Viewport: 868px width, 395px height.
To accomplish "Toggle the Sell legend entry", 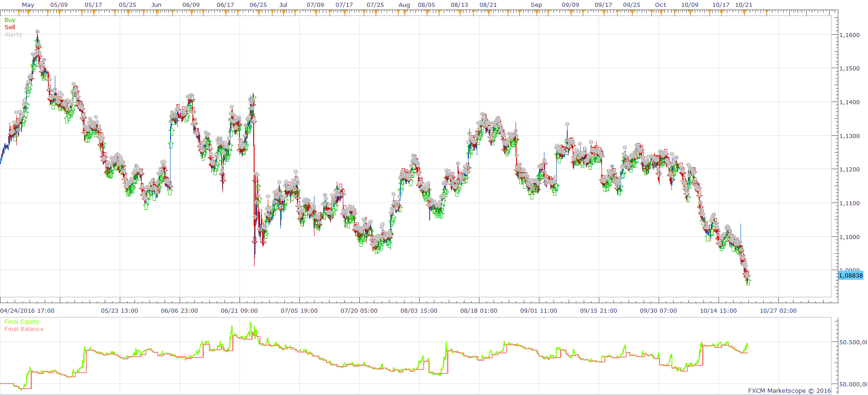I will (10, 27).
